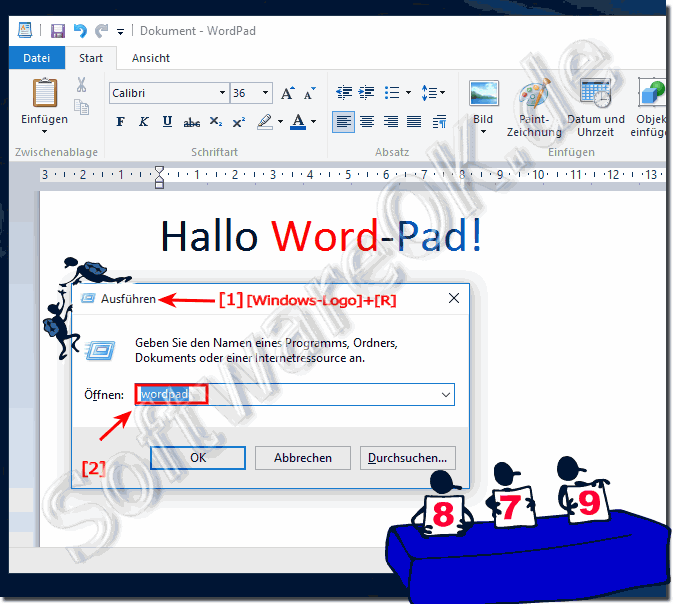This screenshot has width=673, height=604.
Task: Toggle subscript formatting
Action: 215,122
